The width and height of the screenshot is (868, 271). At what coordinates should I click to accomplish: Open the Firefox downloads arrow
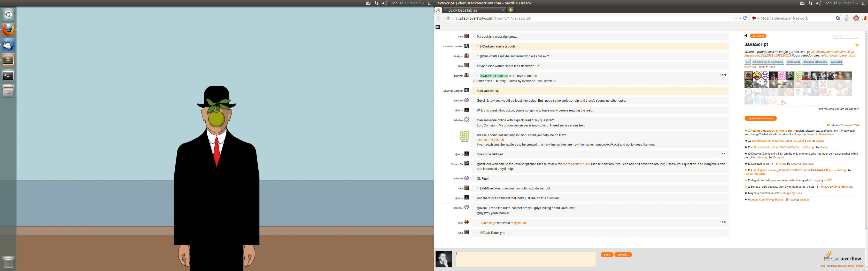[847, 18]
